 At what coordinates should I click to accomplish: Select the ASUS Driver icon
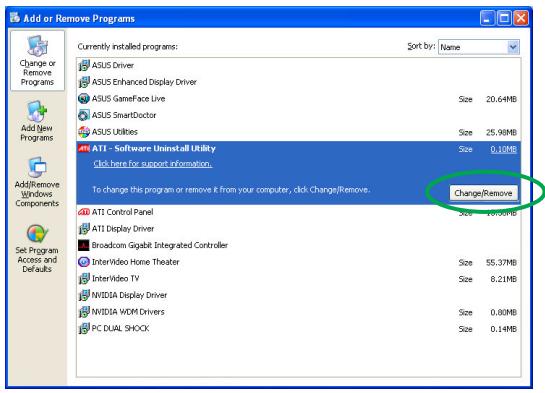[x=84, y=65]
